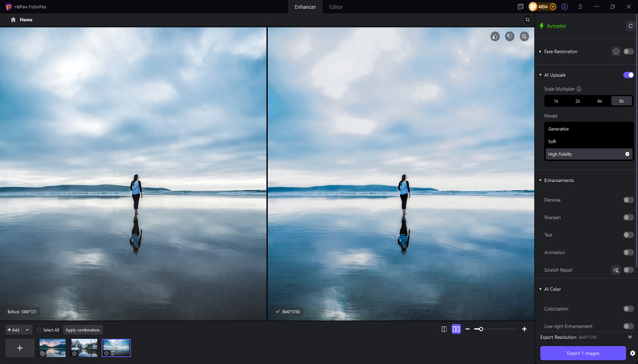Open the crop tool icon
638x364 pixels.
click(x=527, y=19)
